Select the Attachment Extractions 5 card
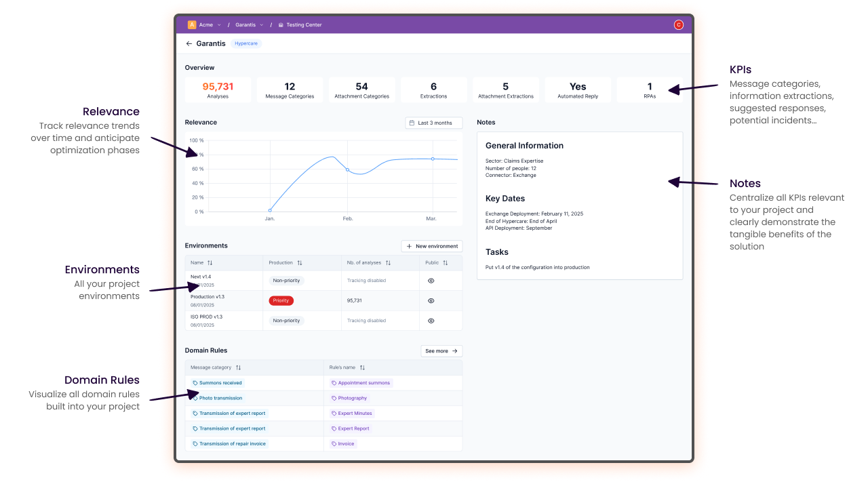 [x=505, y=90]
